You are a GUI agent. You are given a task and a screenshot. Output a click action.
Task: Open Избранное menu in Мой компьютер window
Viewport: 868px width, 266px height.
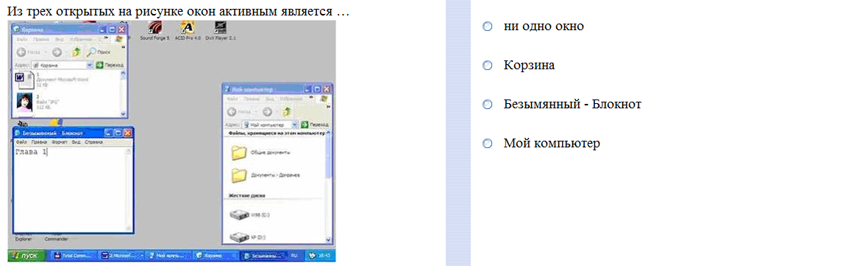coord(291,99)
